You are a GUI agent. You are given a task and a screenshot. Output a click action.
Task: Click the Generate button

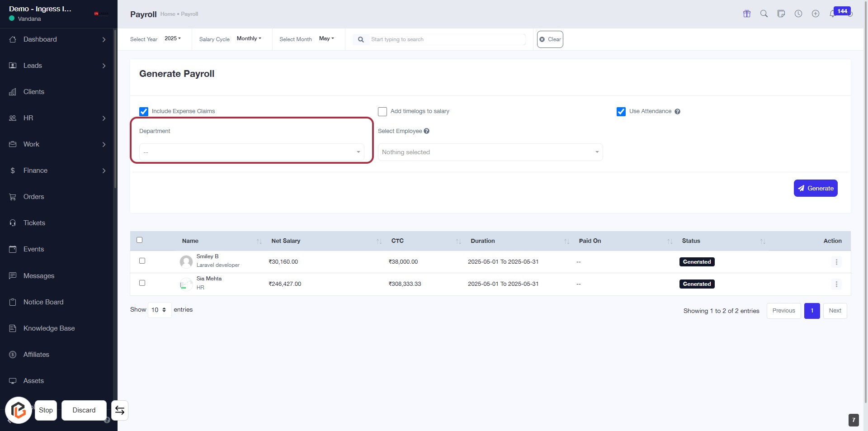[x=815, y=188]
